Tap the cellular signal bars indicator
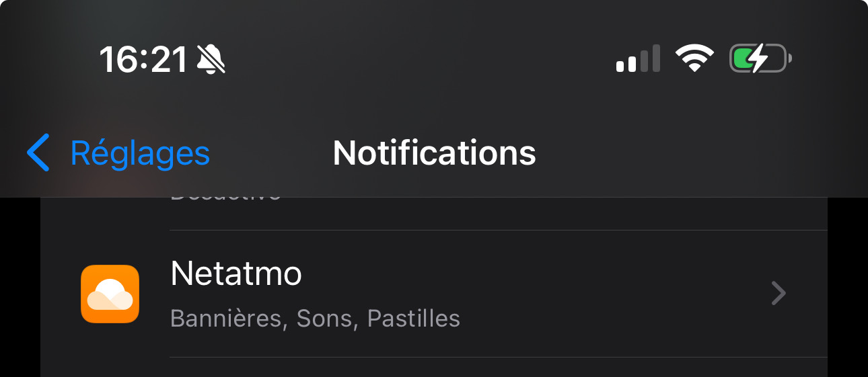 (x=637, y=59)
